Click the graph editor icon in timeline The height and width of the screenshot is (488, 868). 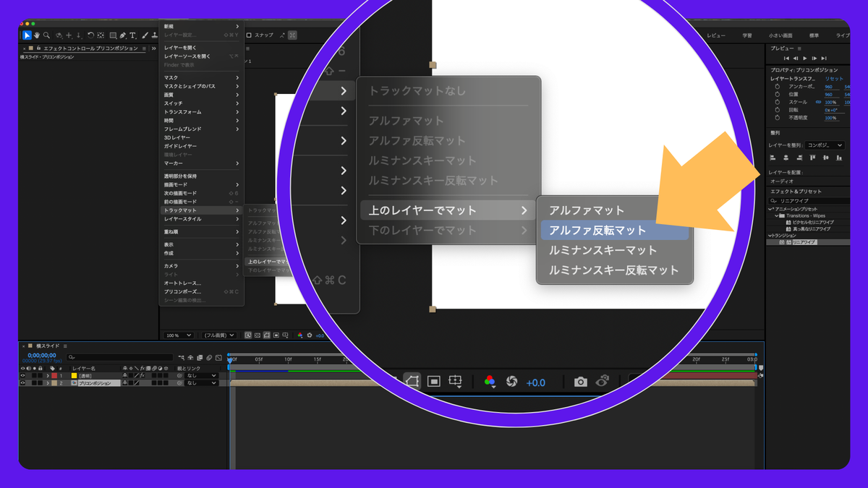coord(218,357)
